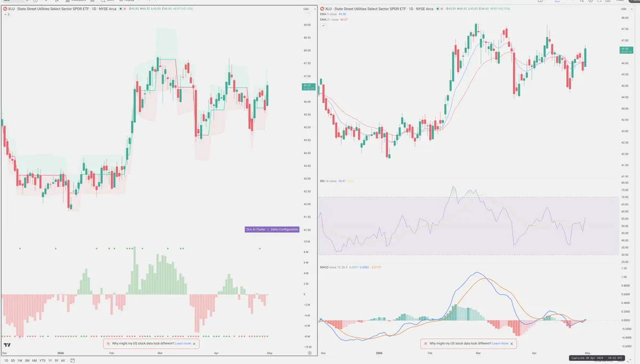This screenshot has width=640, height=364.
Task: Select the EMA 21 close legend entry
Action: click(334, 19)
